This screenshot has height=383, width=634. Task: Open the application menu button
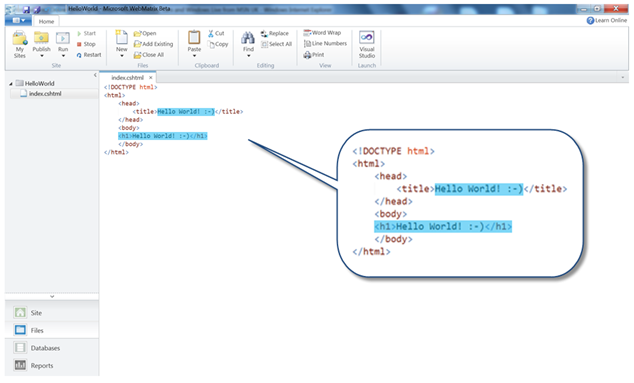(x=18, y=20)
